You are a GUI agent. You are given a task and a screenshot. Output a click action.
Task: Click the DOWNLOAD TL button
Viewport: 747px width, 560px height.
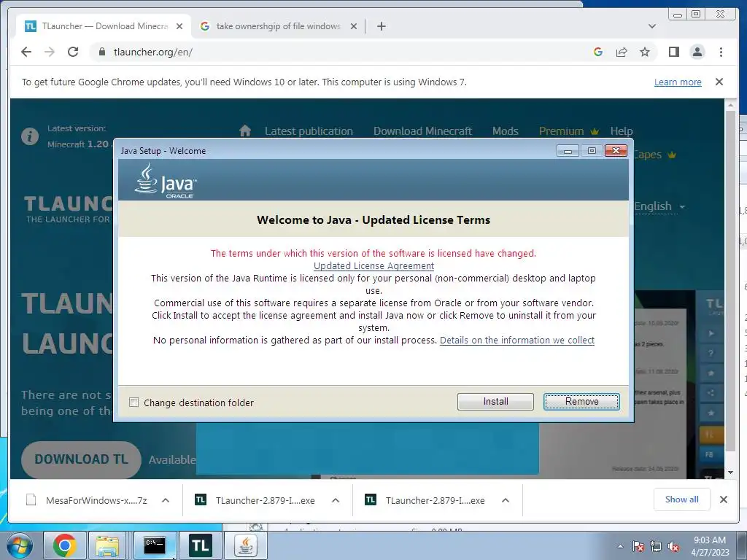point(81,459)
